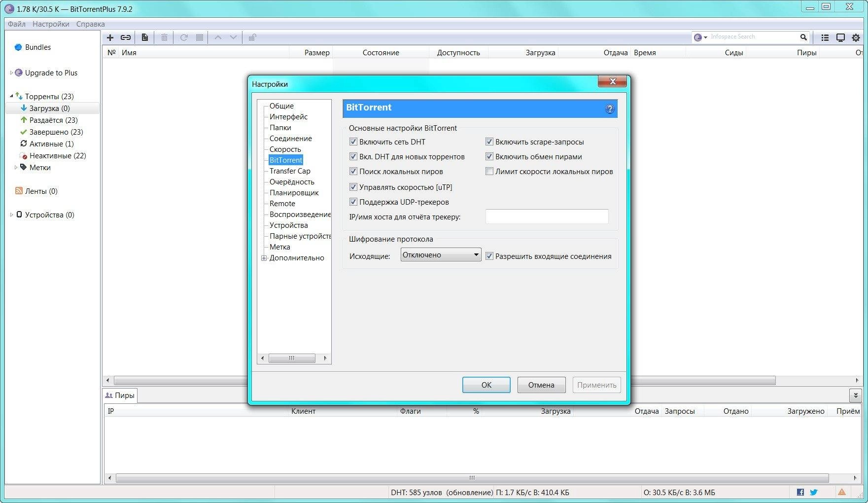The image size is (868, 503).
Task: Sort torrents by Размер column header
Action: tap(317, 53)
